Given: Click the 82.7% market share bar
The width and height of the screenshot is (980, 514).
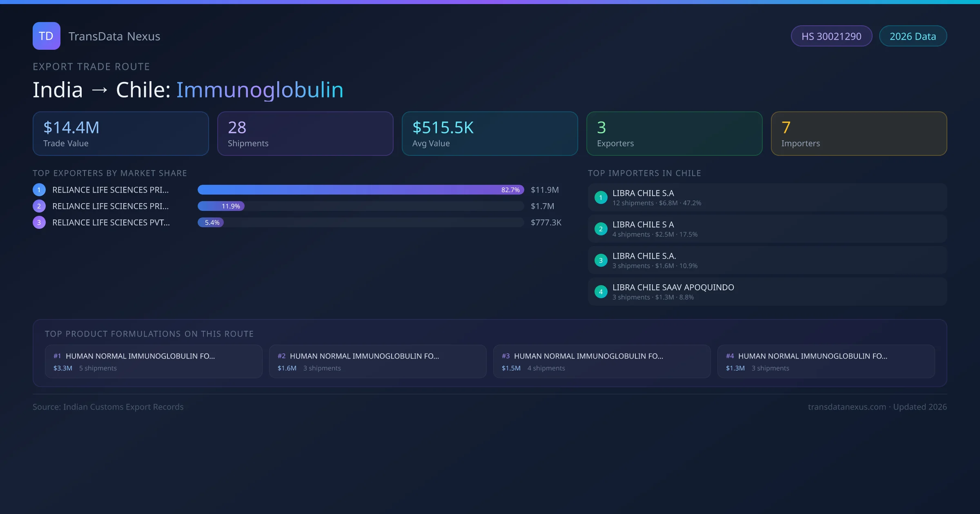Looking at the screenshot, I should click(x=361, y=190).
